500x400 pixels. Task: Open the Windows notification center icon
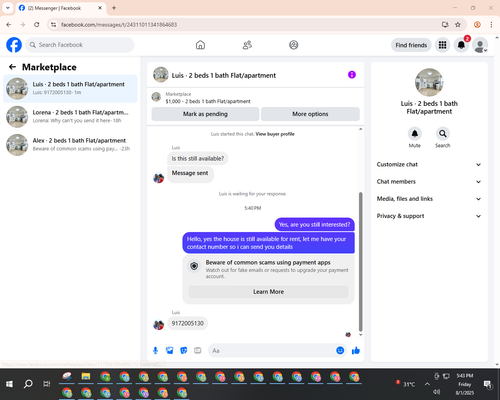coord(488,384)
